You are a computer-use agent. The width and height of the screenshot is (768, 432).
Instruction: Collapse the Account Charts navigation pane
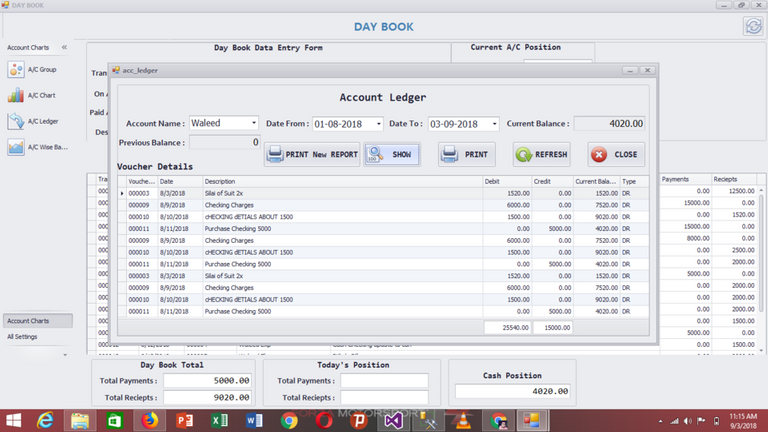tap(64, 47)
